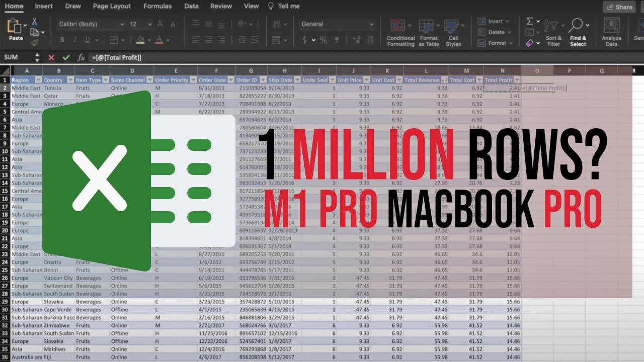The height and width of the screenshot is (362, 644).
Task: Open Cell Styles gallery
Action: click(453, 33)
